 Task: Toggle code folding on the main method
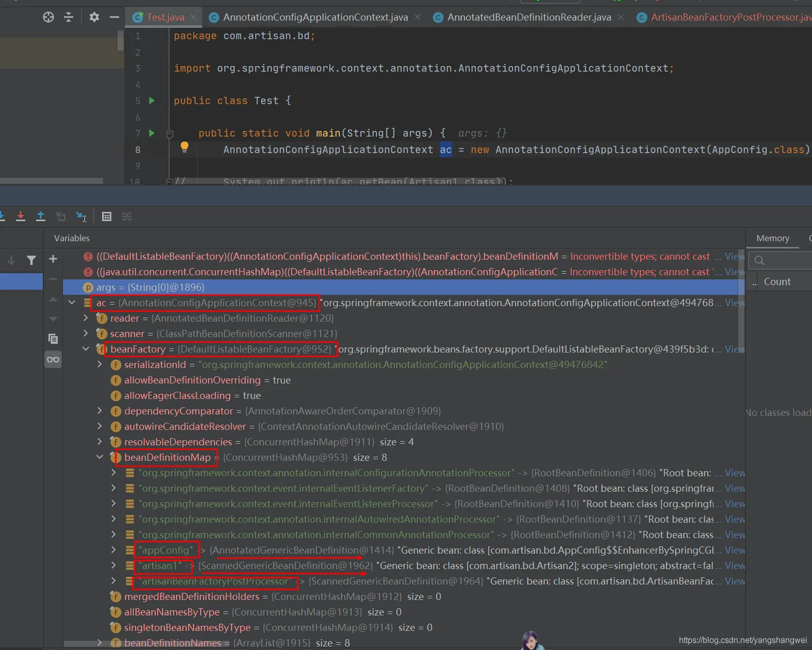click(x=170, y=134)
